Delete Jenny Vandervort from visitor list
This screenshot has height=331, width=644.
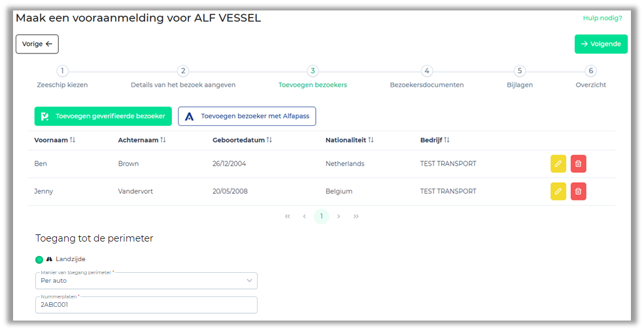tap(578, 191)
